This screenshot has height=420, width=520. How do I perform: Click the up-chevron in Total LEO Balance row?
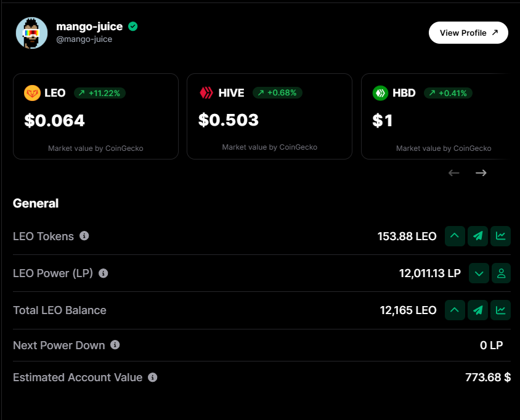tap(455, 310)
